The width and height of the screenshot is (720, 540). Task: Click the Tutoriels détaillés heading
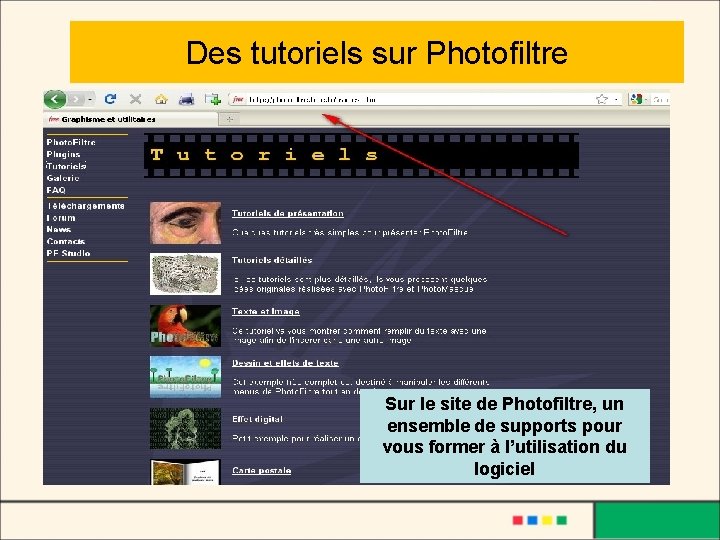tap(272, 260)
